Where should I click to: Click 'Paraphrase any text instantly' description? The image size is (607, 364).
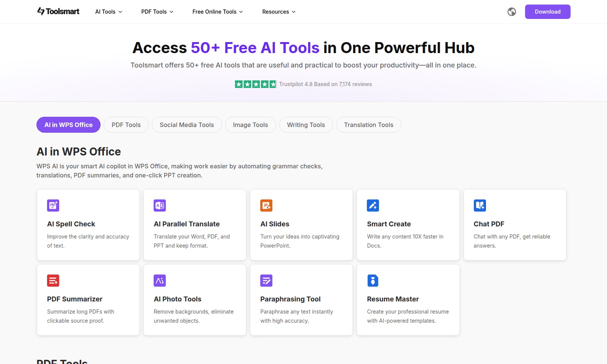tap(297, 316)
